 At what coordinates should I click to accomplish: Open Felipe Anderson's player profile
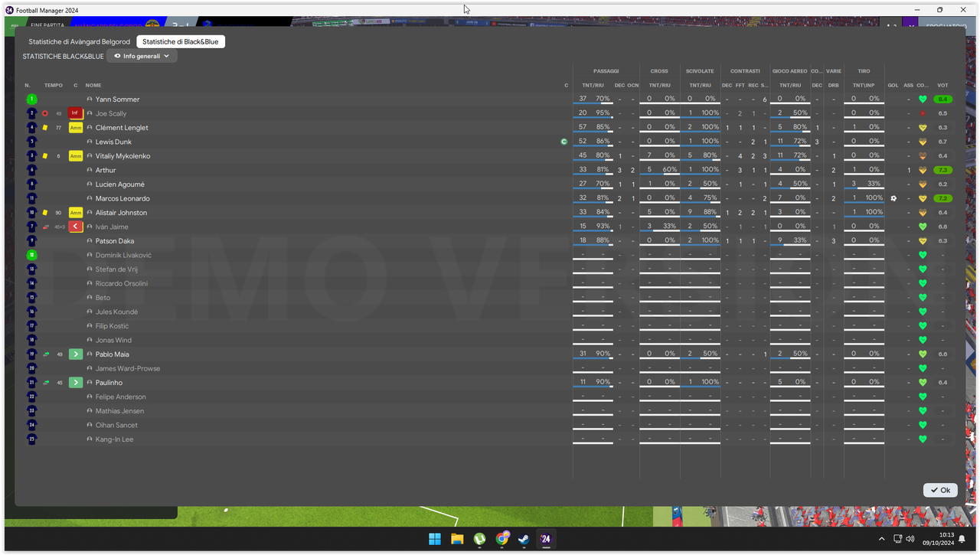pos(120,397)
